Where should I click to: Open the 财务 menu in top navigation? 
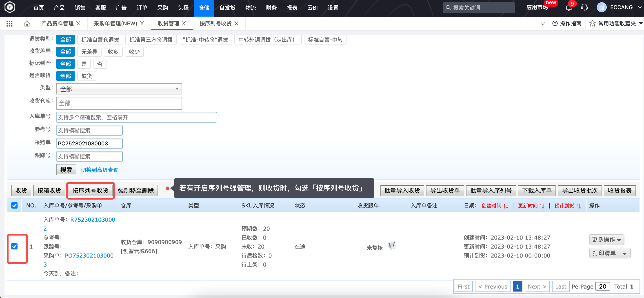point(271,8)
